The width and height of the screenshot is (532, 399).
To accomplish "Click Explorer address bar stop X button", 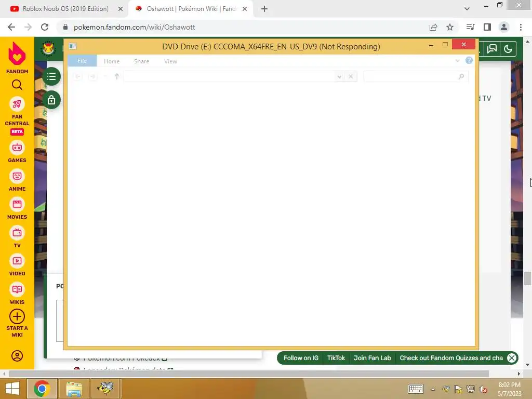I will [x=351, y=77].
